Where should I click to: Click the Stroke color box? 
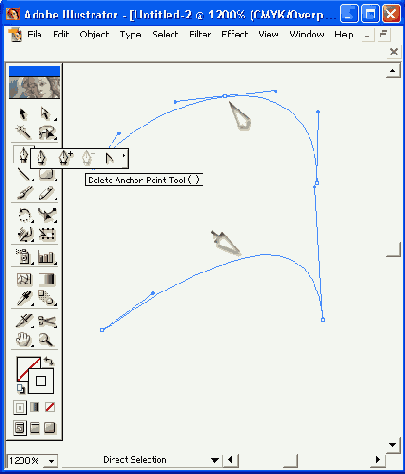(41, 381)
